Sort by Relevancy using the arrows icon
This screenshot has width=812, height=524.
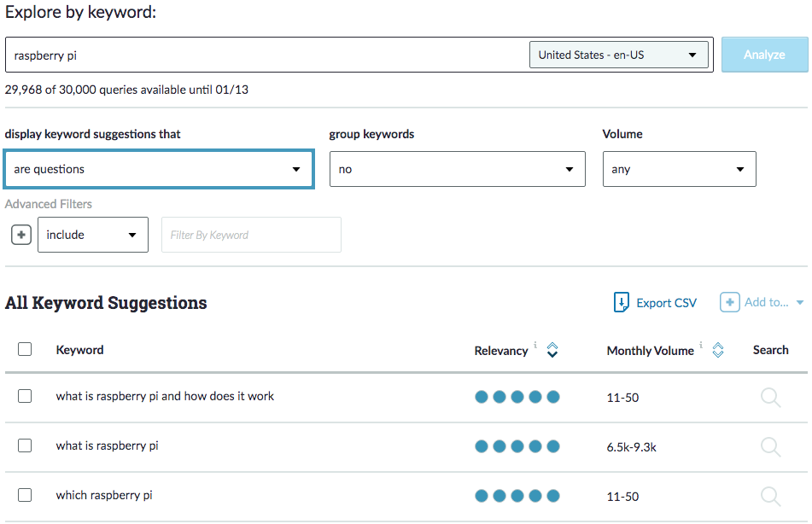pyautogui.click(x=552, y=350)
